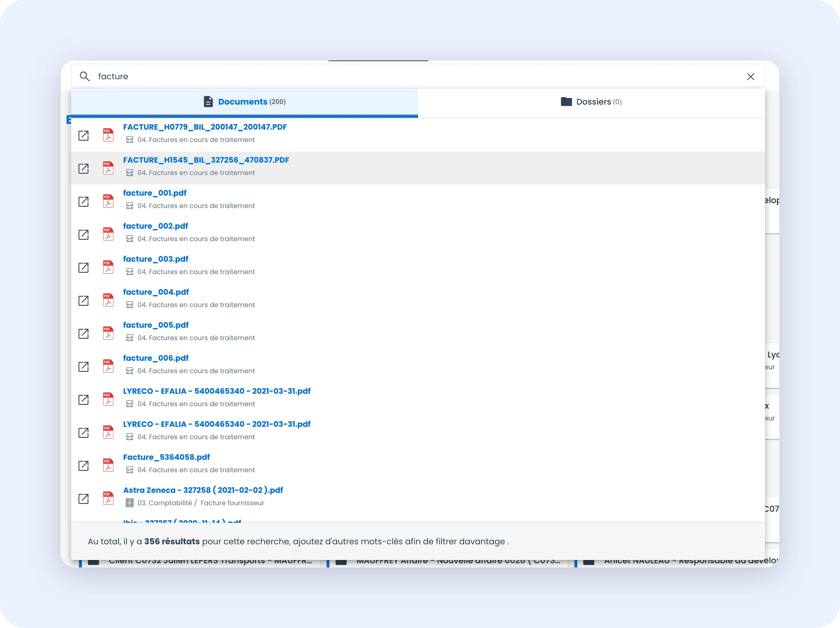Click external open icon for facture_005.pdf

83,333
